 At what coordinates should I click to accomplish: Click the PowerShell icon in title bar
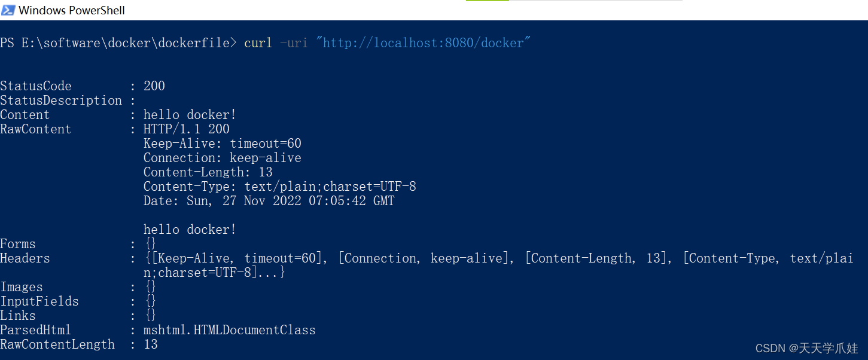[x=8, y=10]
